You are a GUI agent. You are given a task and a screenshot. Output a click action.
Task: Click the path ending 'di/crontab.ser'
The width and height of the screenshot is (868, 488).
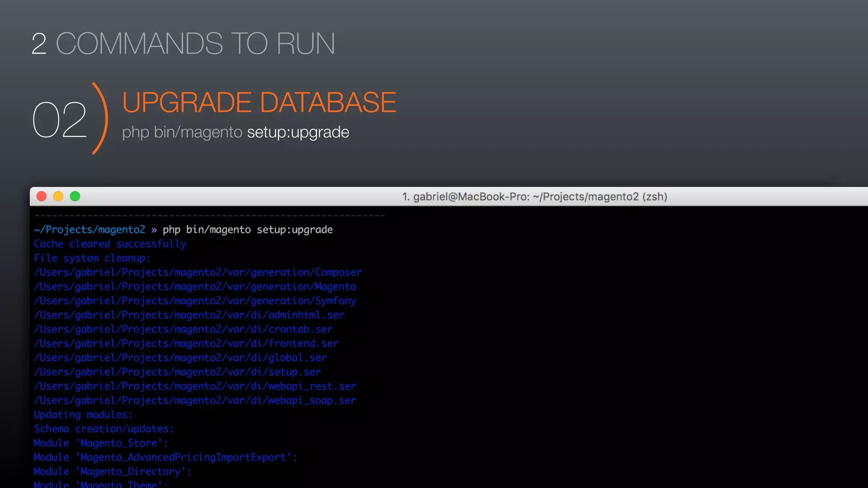(x=183, y=329)
